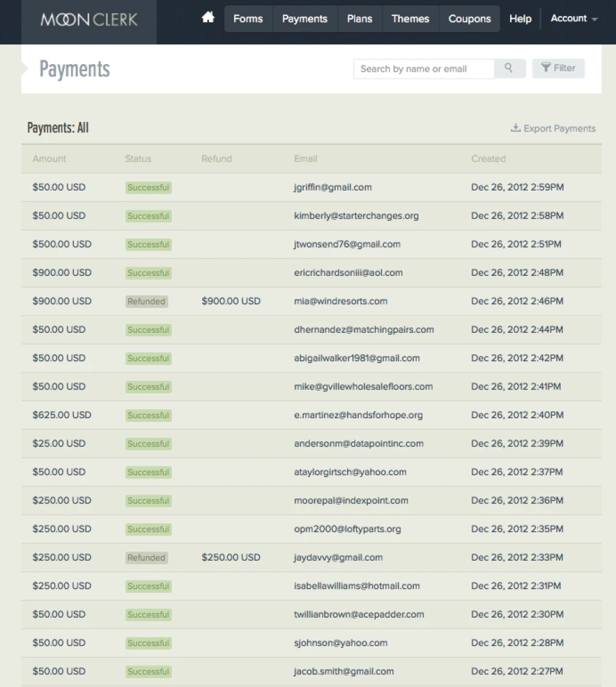This screenshot has height=687, width=616.
Task: Click the home icon in navigation bar
Action: (x=208, y=18)
